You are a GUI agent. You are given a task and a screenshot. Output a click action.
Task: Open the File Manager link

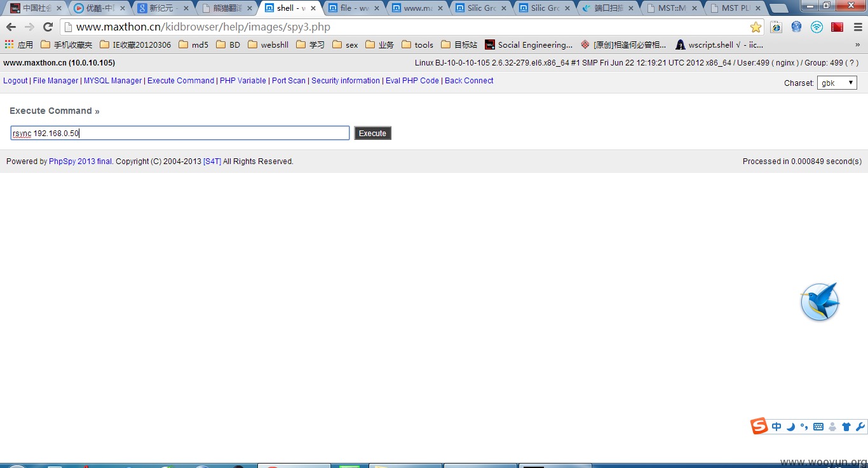click(55, 81)
